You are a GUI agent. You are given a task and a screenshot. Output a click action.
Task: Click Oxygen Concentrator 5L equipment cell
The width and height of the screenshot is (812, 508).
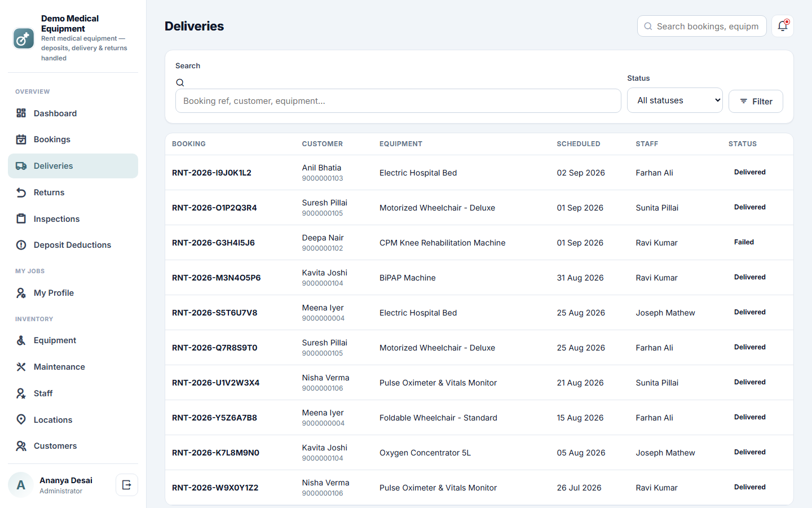(425, 453)
